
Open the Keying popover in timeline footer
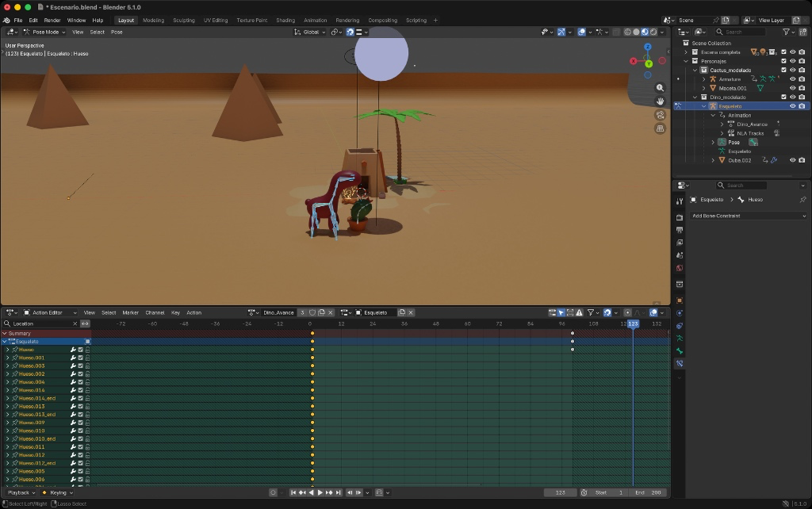tap(57, 492)
